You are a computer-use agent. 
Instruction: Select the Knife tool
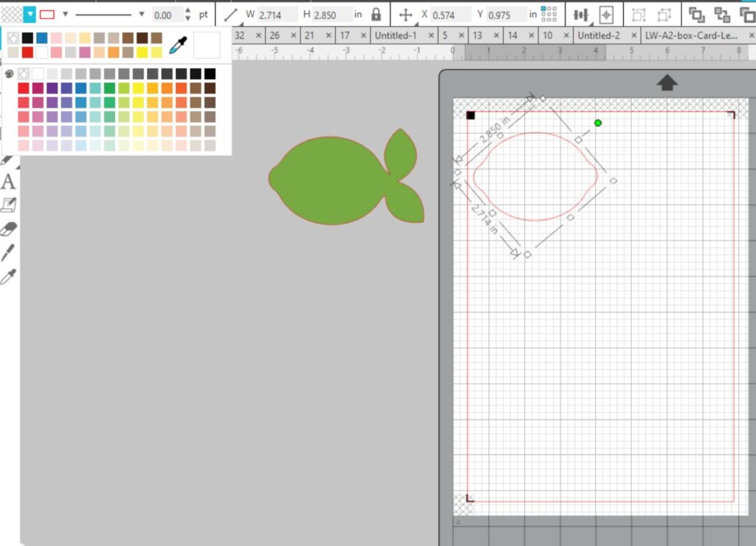[8, 253]
